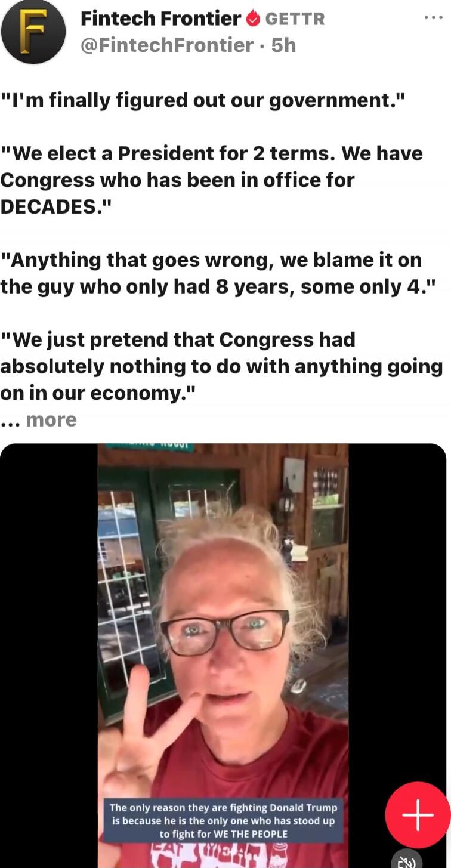Open the Fintech Frontier display name
Image resolution: width=451 pixels, height=868 pixels.
160,19
